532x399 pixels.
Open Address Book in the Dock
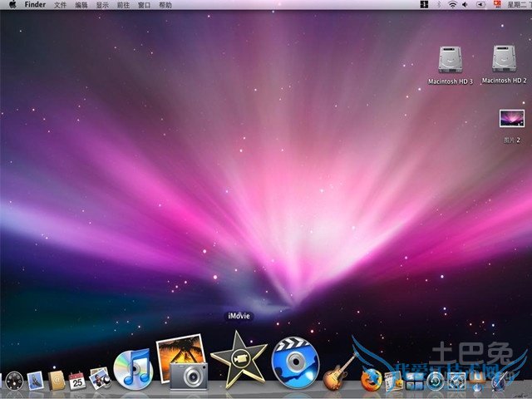pos(57,381)
